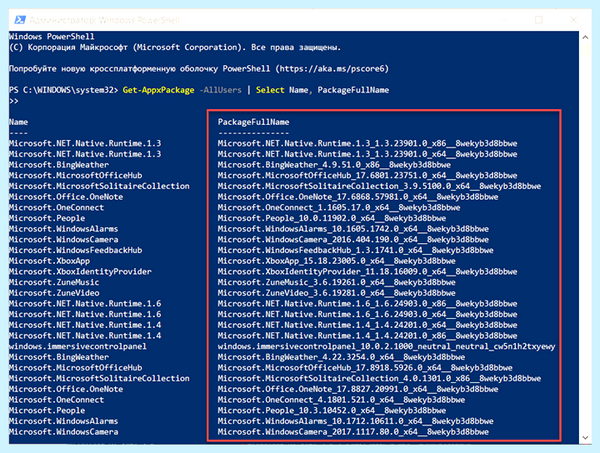Click Microsoft.XboxApp in Name column
Viewport: 600px width, 453px height.
click(x=49, y=261)
